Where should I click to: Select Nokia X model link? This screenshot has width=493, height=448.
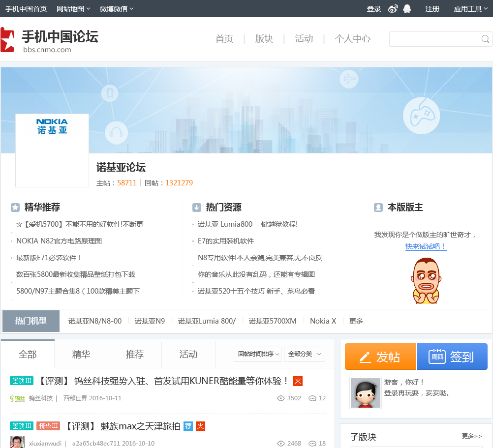tap(323, 321)
